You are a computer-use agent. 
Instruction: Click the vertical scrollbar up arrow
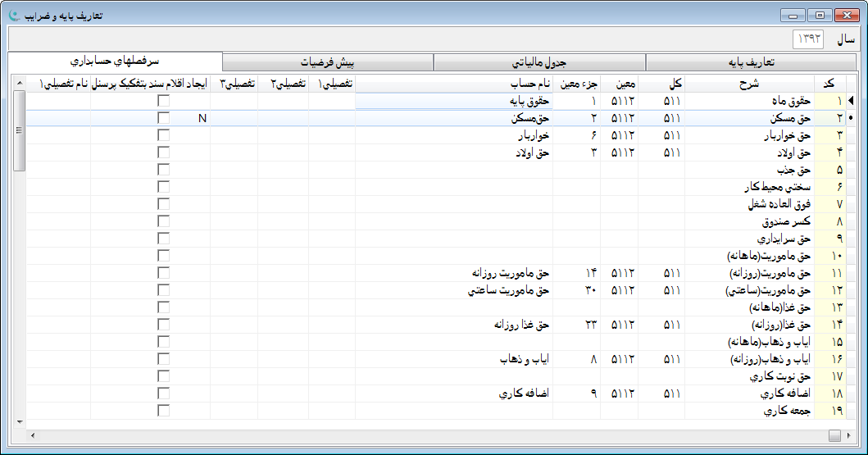click(x=20, y=81)
